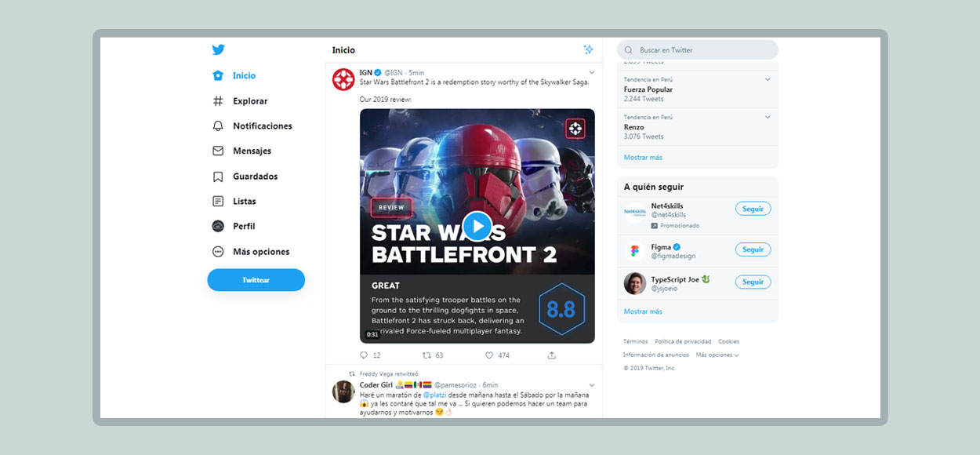Click the Freddy Vega retwitteó label
The image size is (980, 455).
389,374
